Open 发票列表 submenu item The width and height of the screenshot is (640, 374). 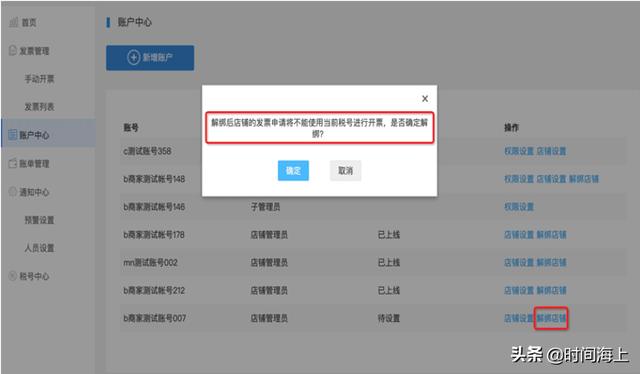(39, 107)
